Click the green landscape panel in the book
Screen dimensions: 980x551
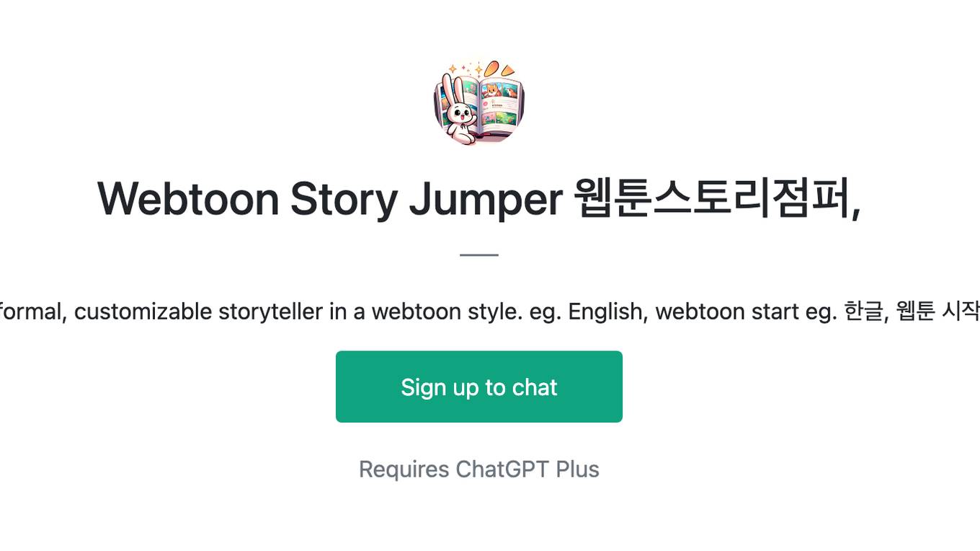507,117
